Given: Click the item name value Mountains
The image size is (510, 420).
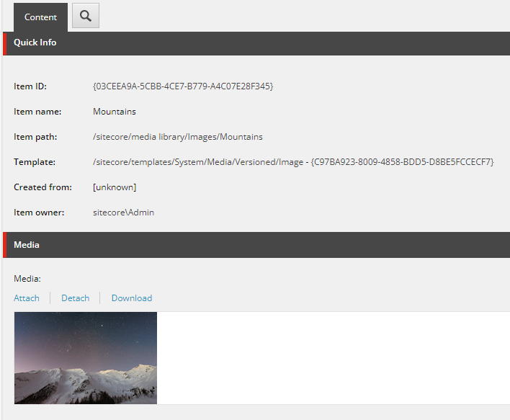Looking at the screenshot, I should (x=115, y=112).
